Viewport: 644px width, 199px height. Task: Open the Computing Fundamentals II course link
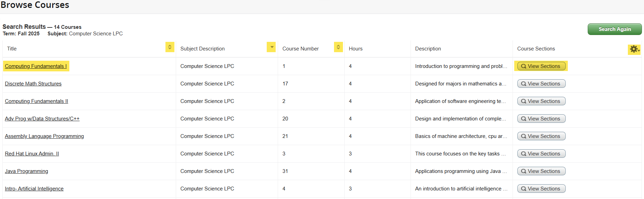pyautogui.click(x=36, y=101)
